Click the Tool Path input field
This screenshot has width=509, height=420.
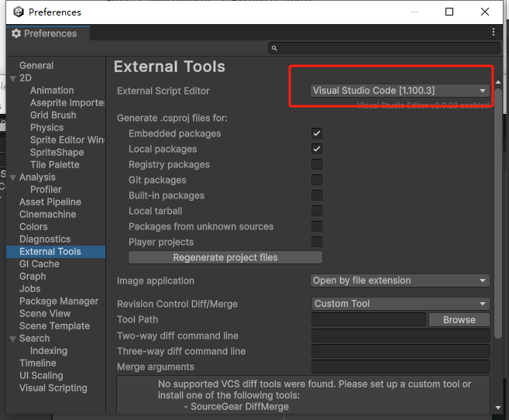pyautogui.click(x=368, y=319)
